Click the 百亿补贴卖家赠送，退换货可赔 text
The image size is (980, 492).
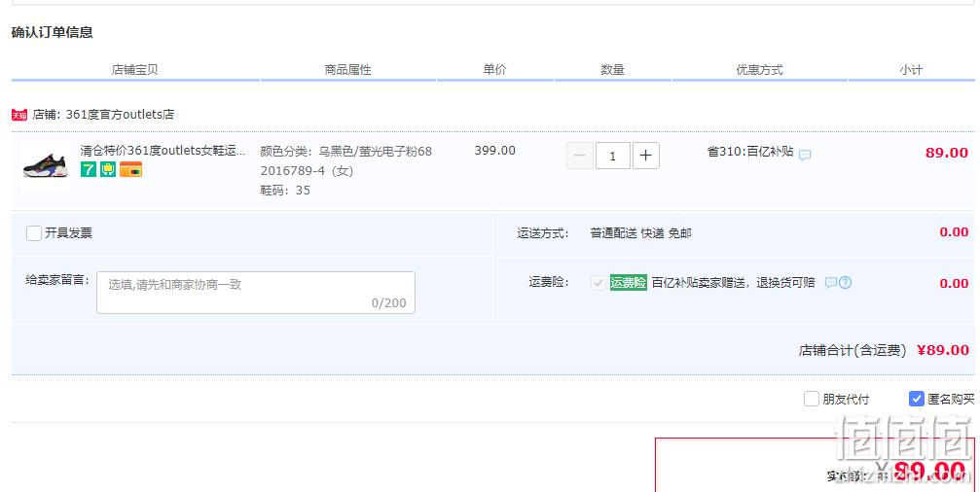coord(733,283)
